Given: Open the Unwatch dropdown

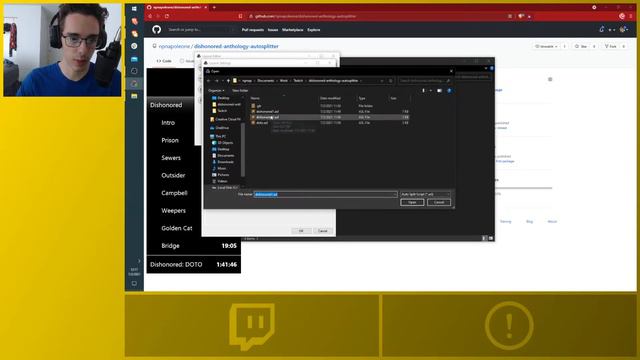Looking at the screenshot, I should 546,47.
